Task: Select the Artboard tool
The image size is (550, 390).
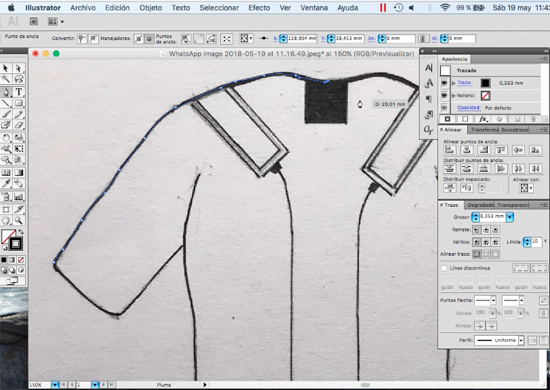Action: coord(6,209)
